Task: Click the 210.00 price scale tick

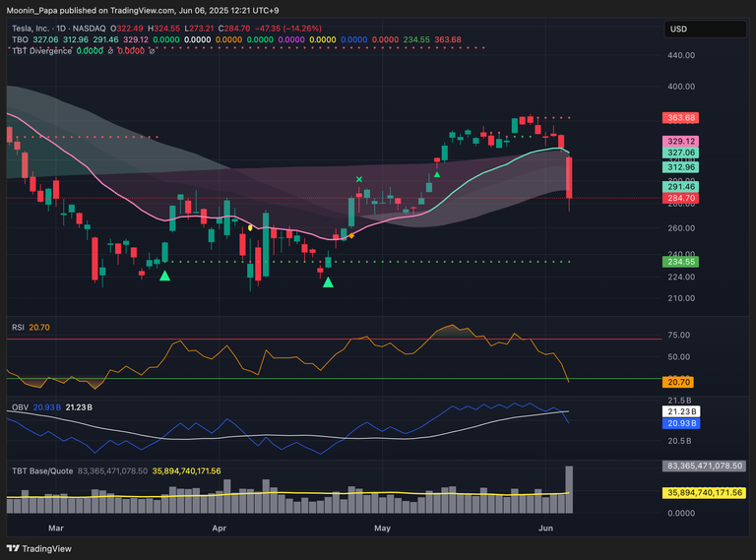Action: 681,298
